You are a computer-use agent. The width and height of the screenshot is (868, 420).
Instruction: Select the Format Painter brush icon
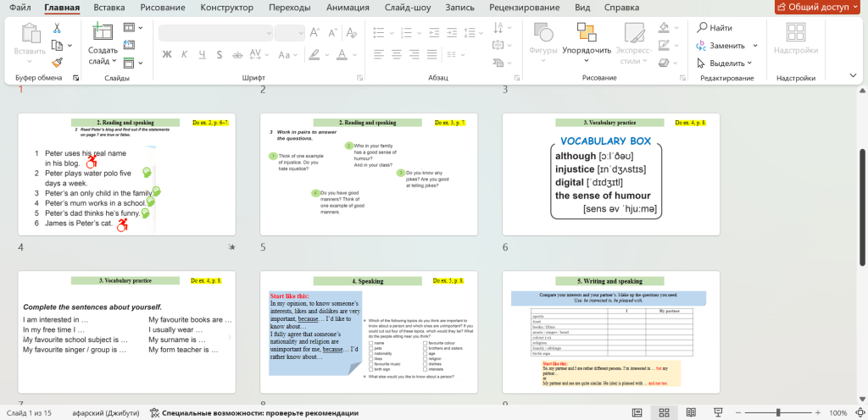[x=57, y=62]
